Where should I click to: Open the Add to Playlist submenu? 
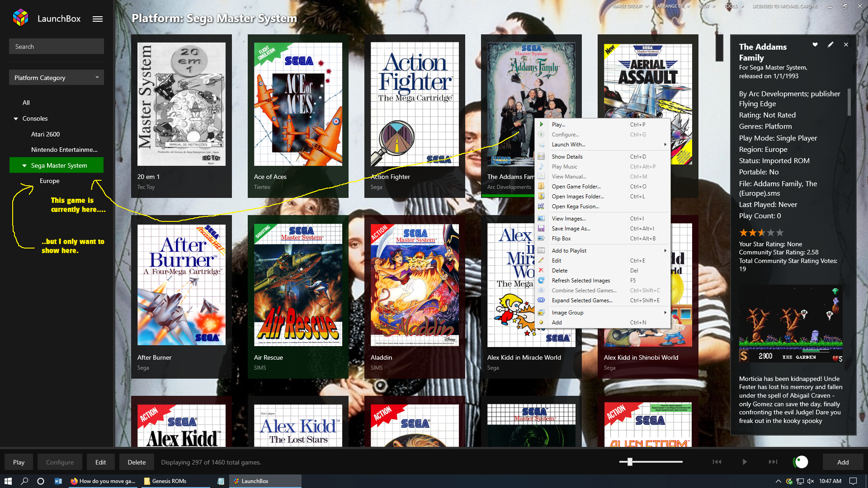pos(602,250)
